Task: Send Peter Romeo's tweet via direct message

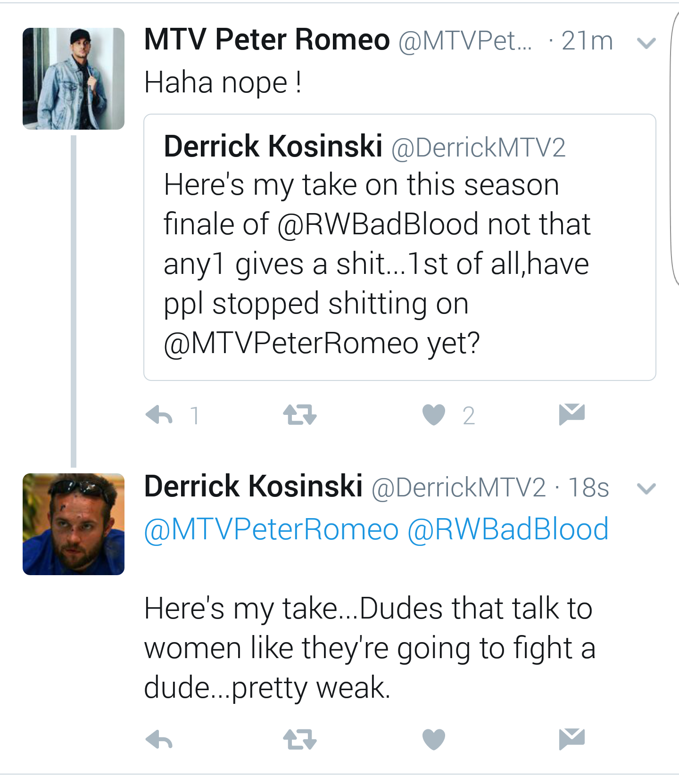Action: coord(572,414)
